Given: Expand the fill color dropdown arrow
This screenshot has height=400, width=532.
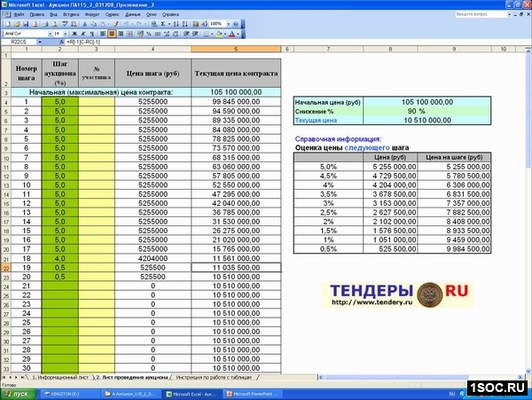Looking at the screenshot, I should click(225, 34).
